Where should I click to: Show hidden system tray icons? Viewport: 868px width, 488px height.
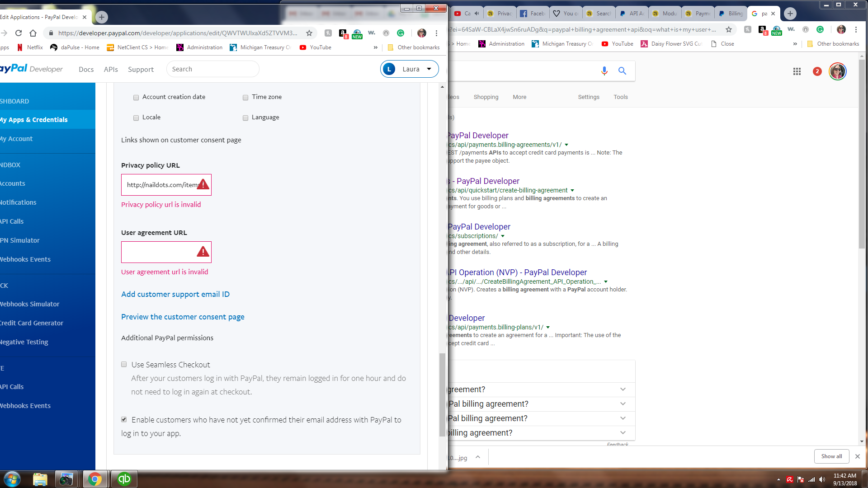click(778, 479)
